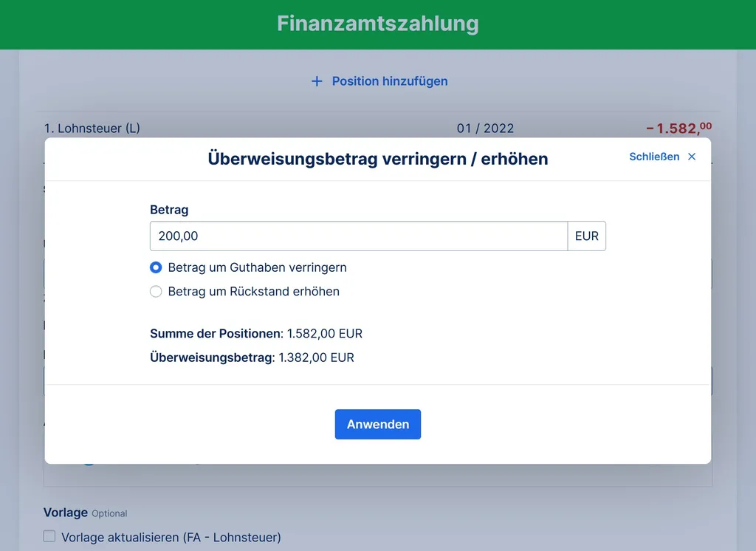
Task: Select Betrag um Guthaben verringern
Action: point(156,267)
